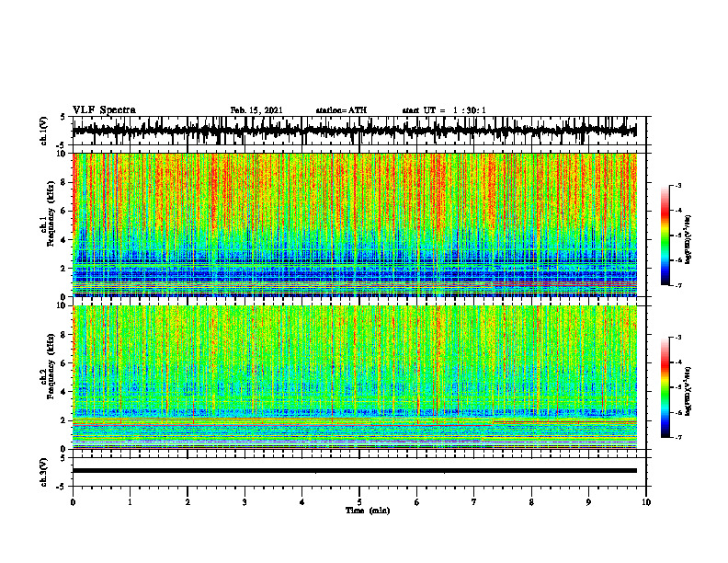Click time axis tick label "8"

click(531, 502)
